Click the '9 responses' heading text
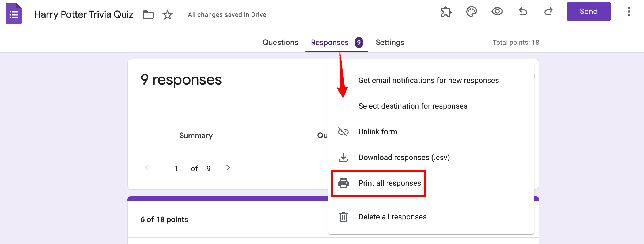Viewport: 644px width, 244px height. pyautogui.click(x=181, y=80)
